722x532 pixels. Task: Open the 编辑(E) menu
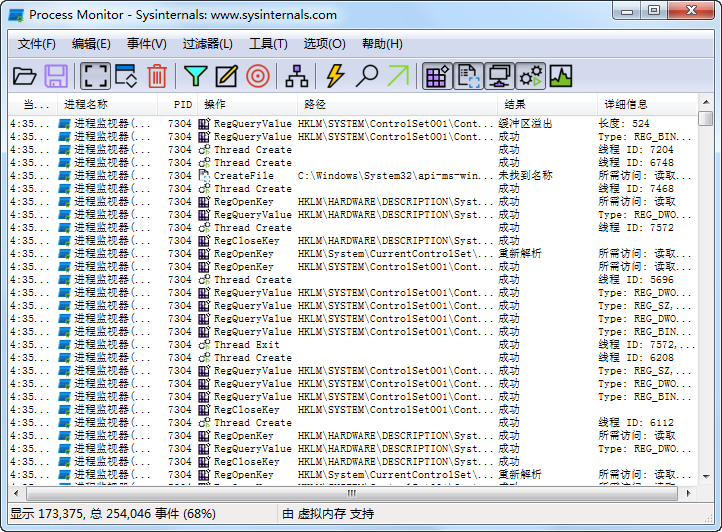pyautogui.click(x=91, y=44)
